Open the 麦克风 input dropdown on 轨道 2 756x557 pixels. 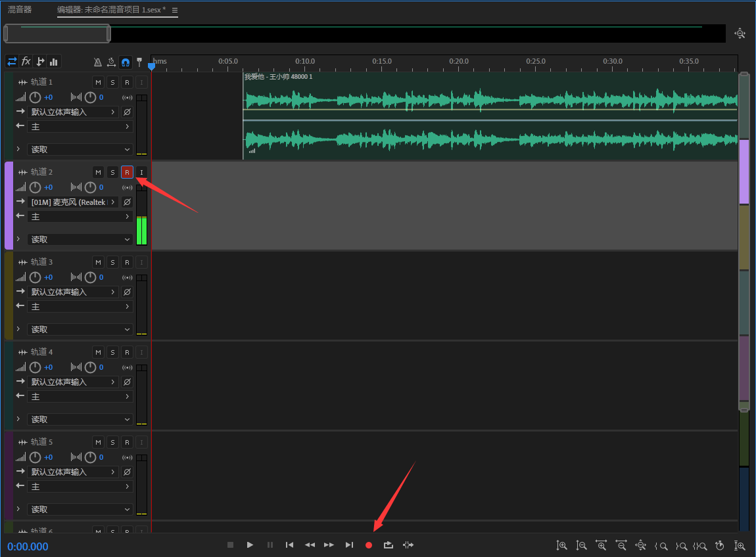pyautogui.click(x=73, y=202)
